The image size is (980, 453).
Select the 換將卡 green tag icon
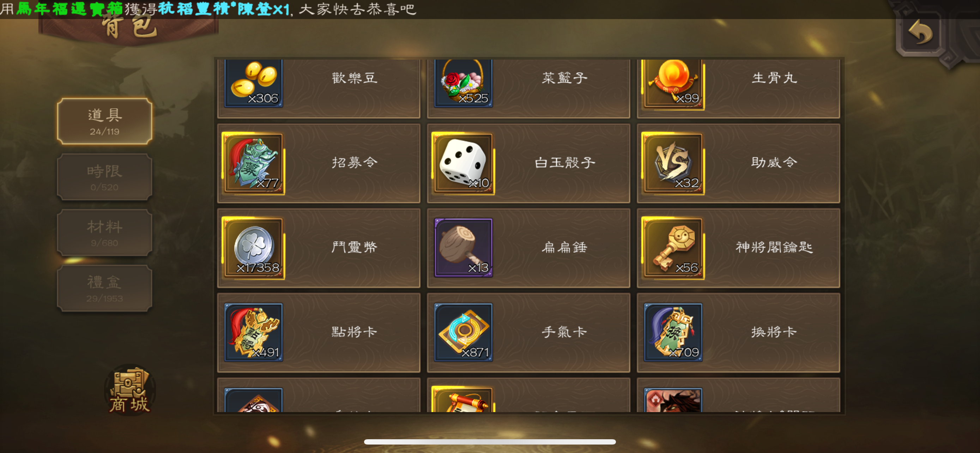coord(673,332)
